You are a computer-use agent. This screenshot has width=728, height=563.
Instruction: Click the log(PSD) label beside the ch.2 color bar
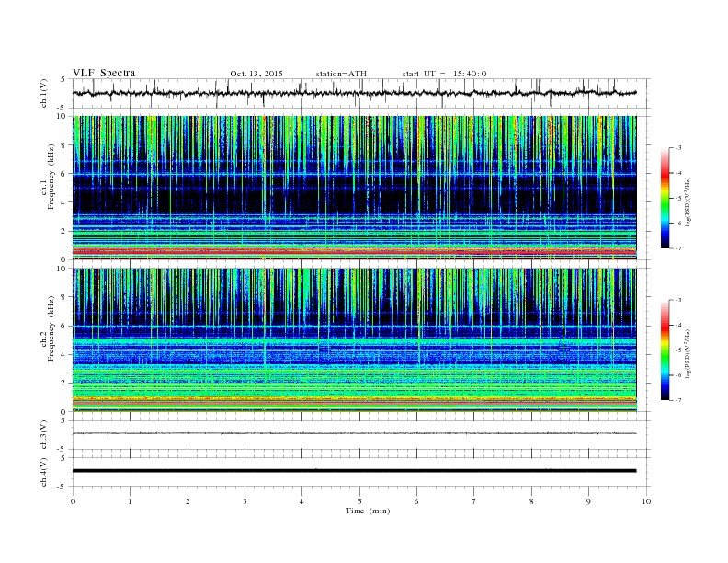point(688,353)
